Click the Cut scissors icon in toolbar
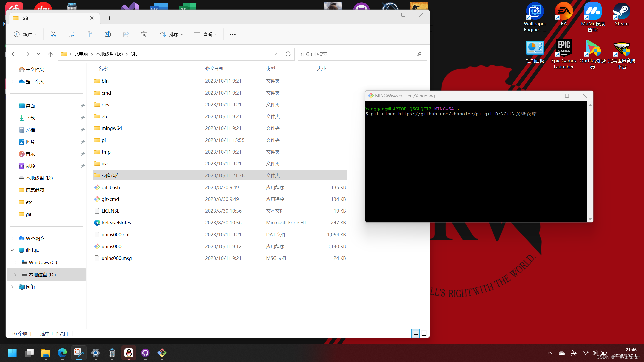 click(53, 34)
